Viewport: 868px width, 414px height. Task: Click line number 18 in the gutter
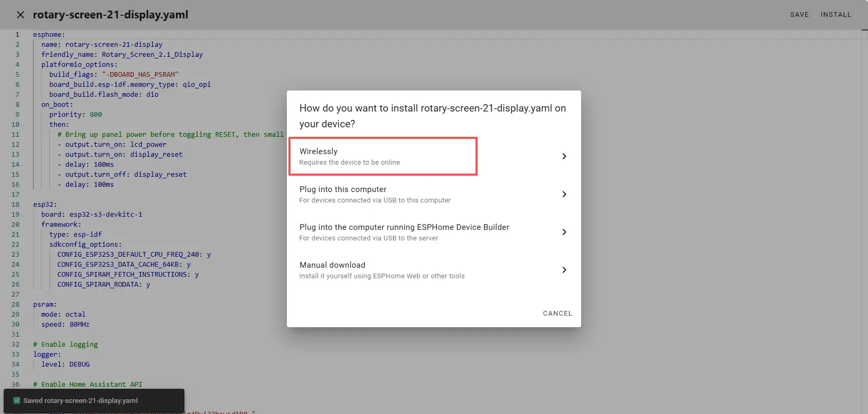16,205
